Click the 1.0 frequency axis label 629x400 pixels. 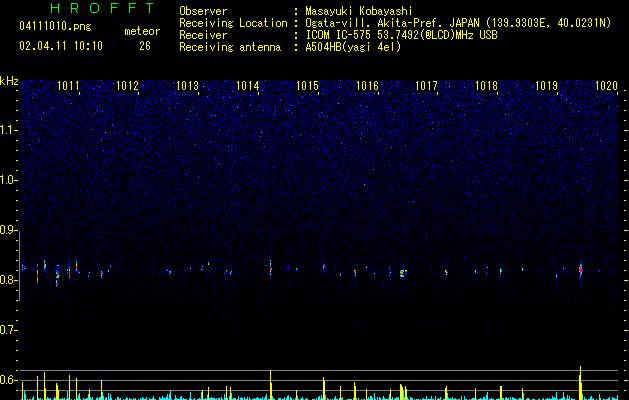tap(9, 180)
